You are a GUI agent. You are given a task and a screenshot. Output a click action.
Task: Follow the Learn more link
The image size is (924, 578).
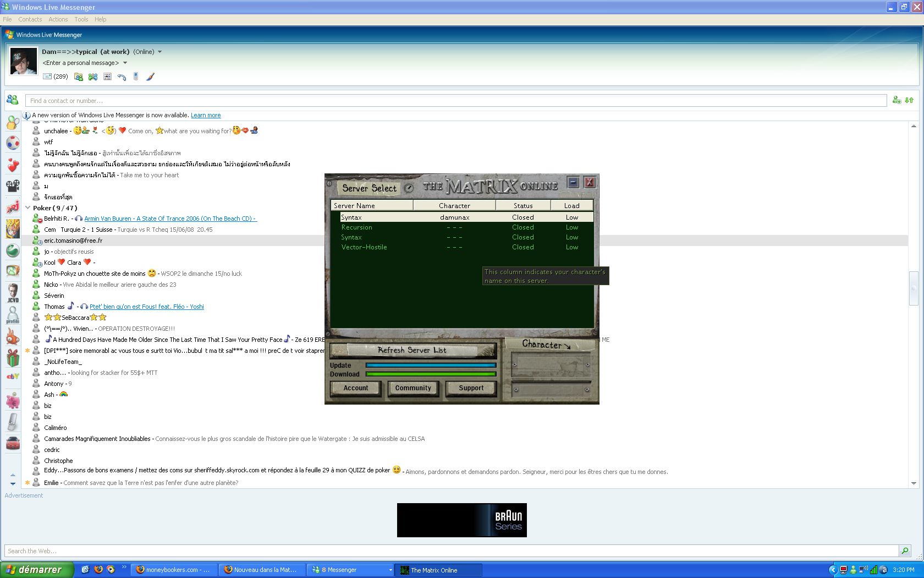click(206, 115)
